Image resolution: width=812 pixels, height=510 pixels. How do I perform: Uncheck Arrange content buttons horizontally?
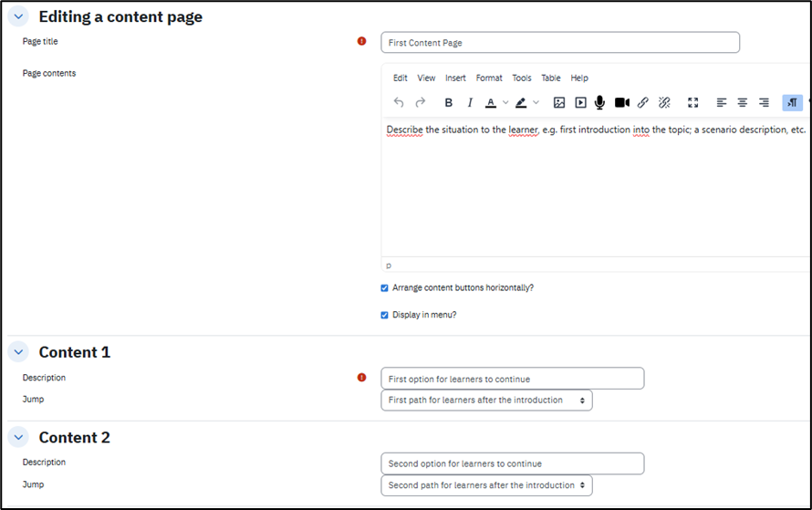385,288
